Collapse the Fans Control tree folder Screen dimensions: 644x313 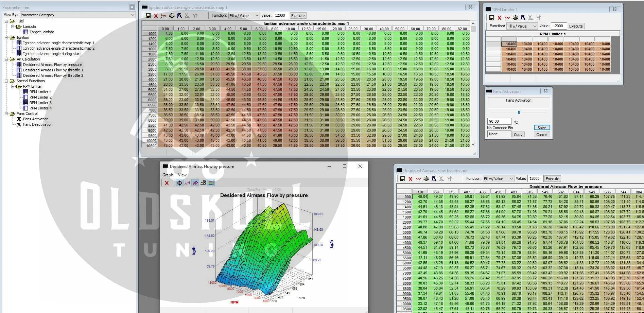6,114
